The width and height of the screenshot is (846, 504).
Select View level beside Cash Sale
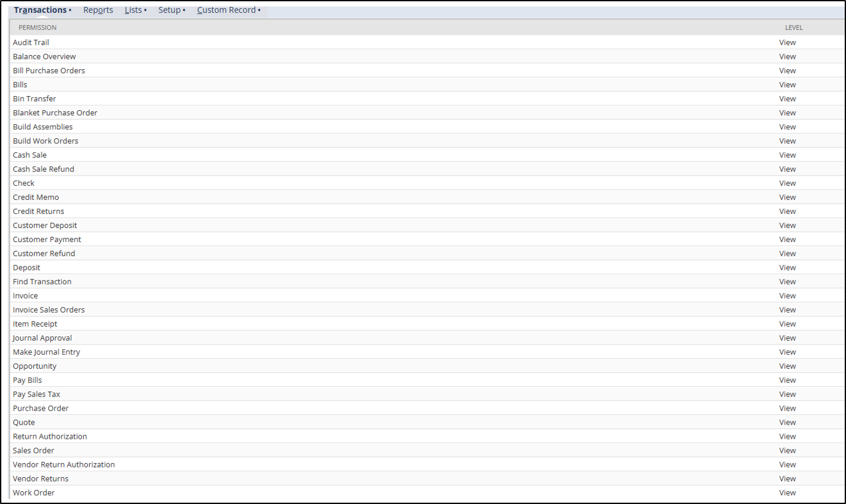pos(787,155)
